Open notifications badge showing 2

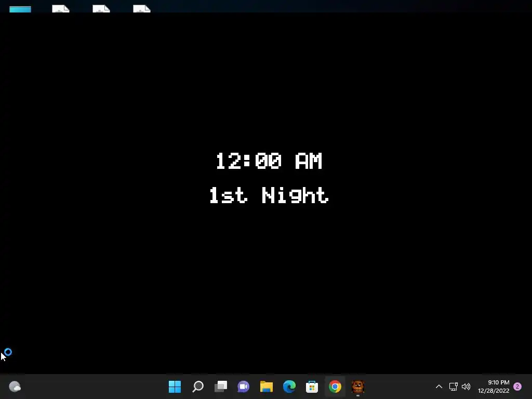pos(517,387)
